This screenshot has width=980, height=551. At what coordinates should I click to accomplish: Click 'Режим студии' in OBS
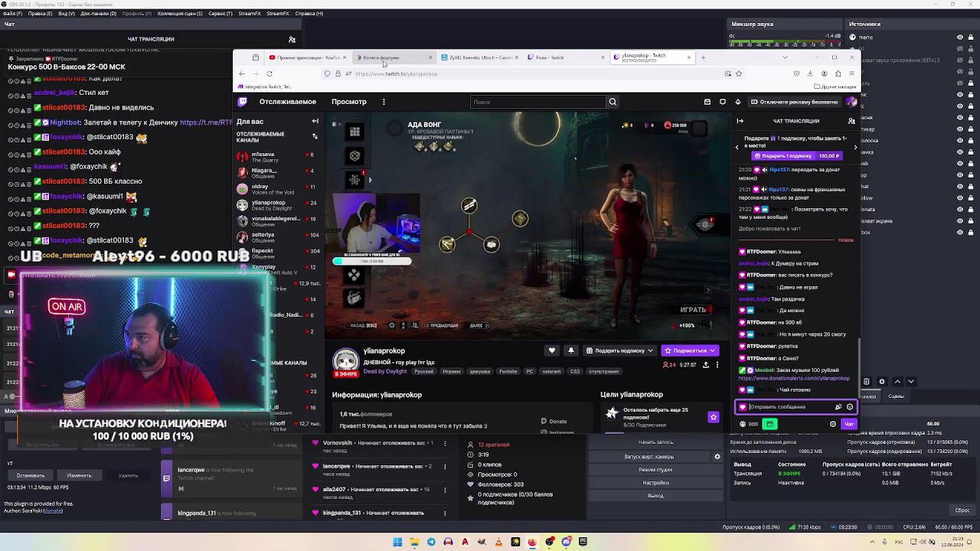pos(655,470)
